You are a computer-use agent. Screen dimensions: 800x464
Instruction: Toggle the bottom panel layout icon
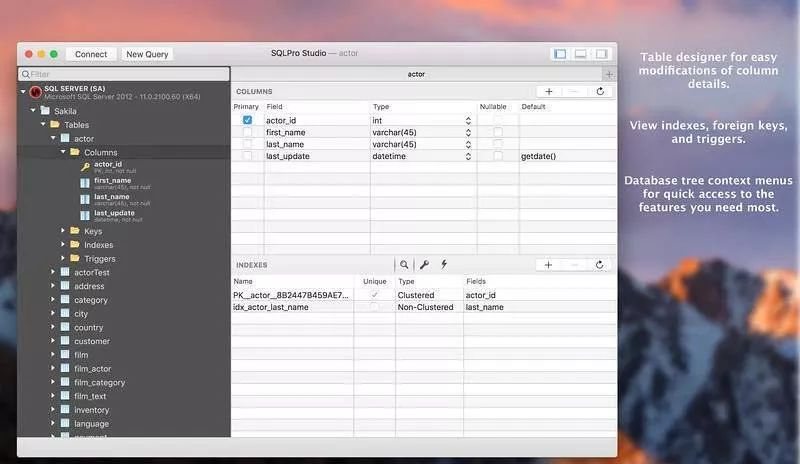click(x=581, y=54)
